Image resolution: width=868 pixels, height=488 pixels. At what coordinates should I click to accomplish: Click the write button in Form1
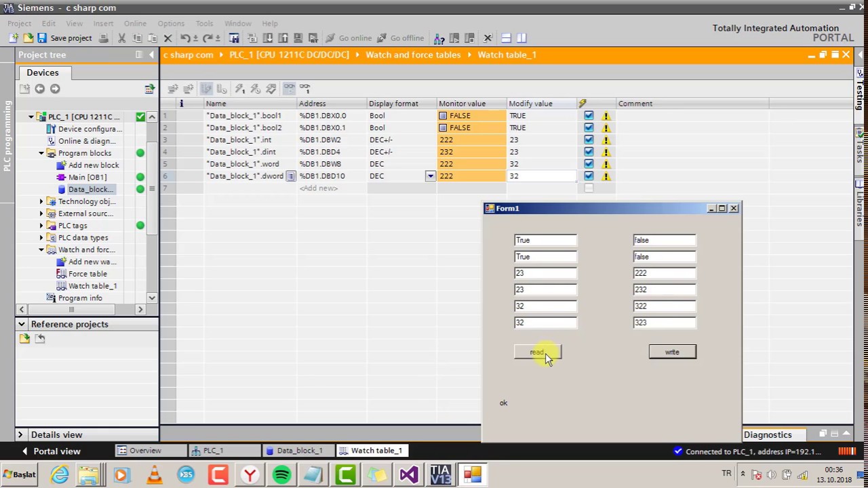click(x=672, y=352)
